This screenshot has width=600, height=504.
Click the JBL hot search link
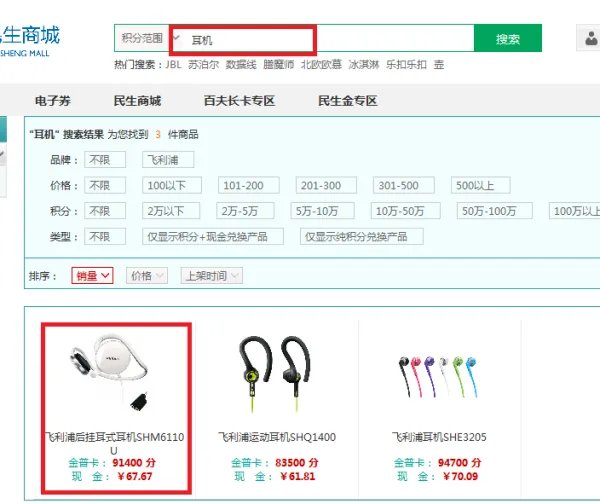tap(173, 65)
